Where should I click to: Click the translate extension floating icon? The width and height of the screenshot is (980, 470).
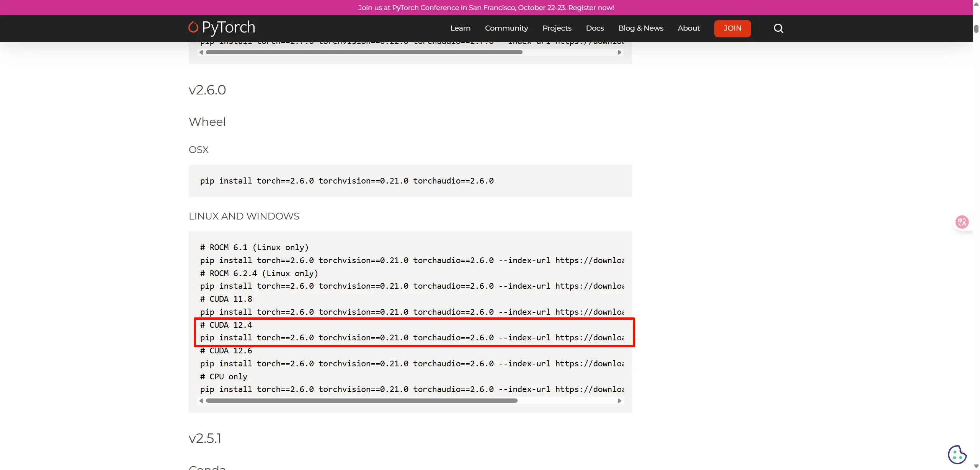click(x=962, y=222)
